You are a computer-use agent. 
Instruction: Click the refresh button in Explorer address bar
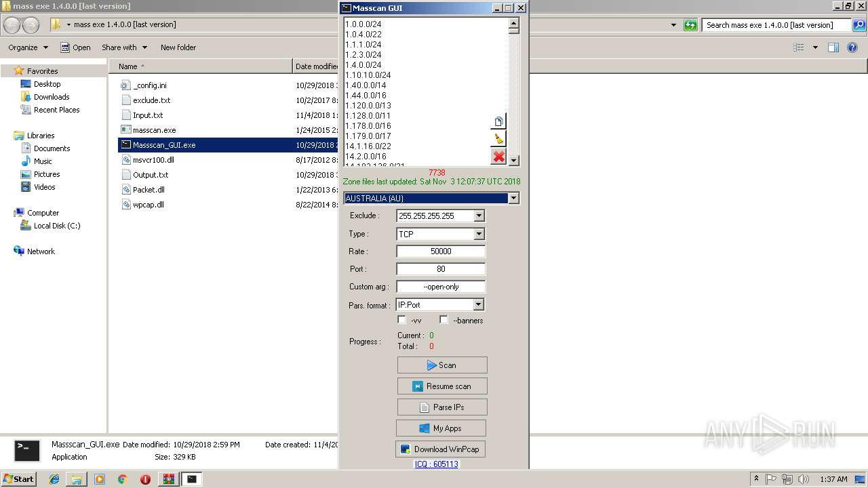[x=690, y=25]
